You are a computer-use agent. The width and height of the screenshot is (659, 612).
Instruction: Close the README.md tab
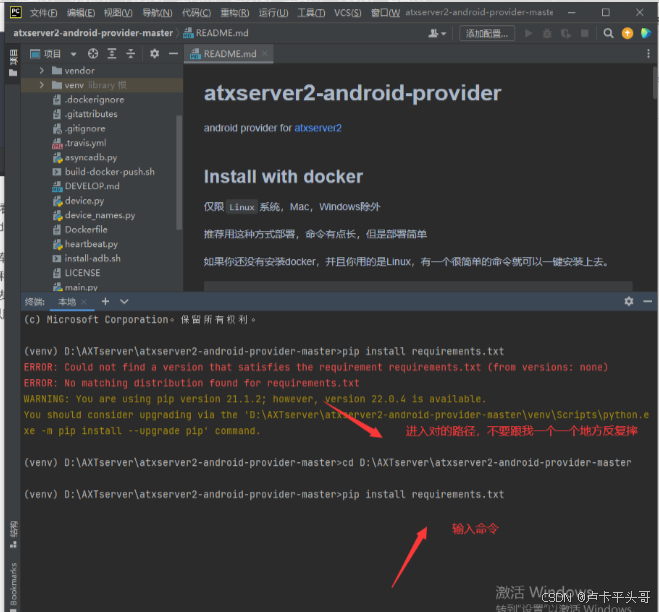264,53
